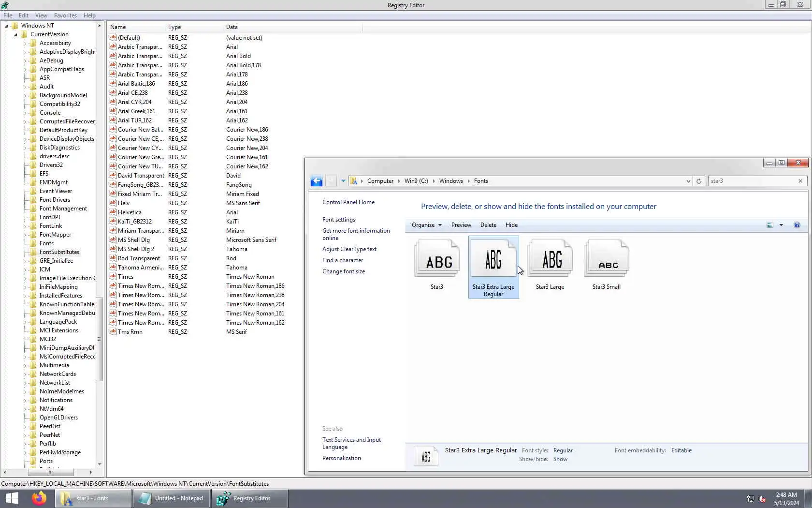Open the View menu in Registry Editor

click(41, 15)
